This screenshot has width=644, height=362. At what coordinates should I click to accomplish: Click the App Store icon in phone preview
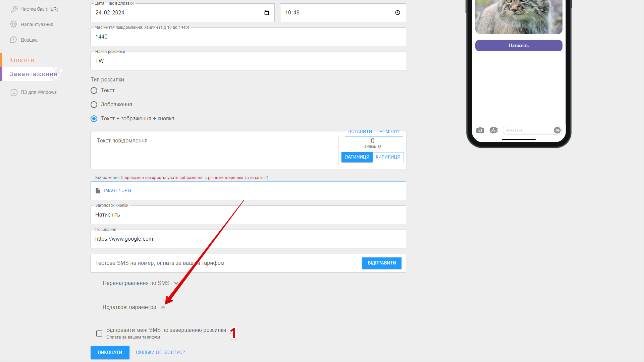coord(493,130)
